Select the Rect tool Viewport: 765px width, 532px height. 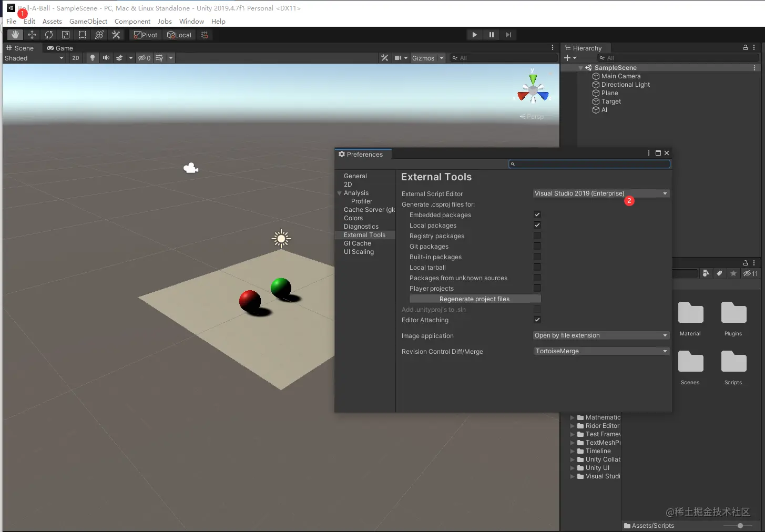coord(83,35)
